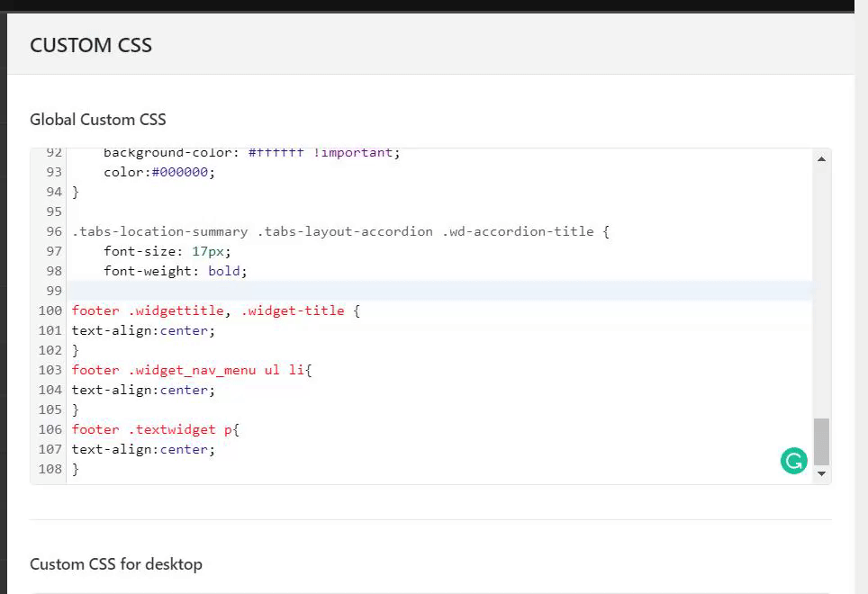Place cursor on empty line 99

[x=360, y=291]
